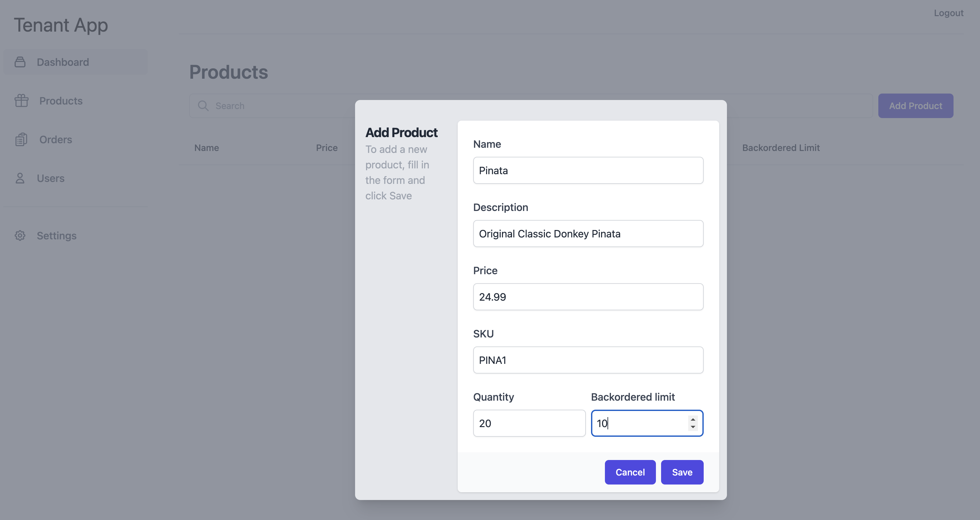Click the Add Product button
This screenshot has width=980, height=520.
click(915, 106)
